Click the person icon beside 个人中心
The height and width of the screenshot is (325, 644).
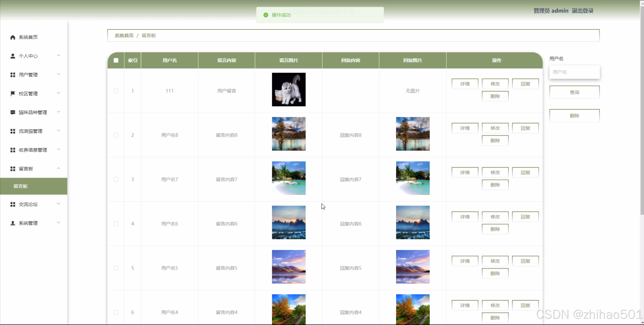(x=13, y=56)
